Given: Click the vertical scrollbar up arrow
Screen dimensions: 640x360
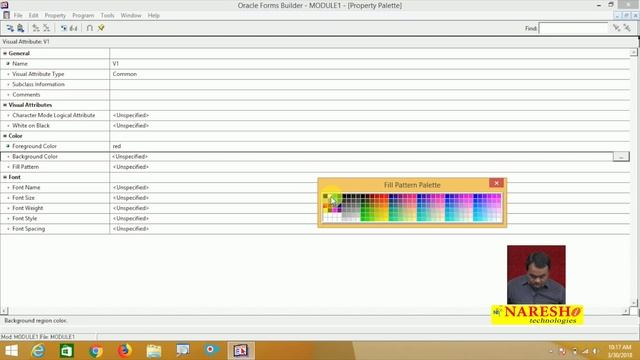Looking at the screenshot, I should click(633, 52).
